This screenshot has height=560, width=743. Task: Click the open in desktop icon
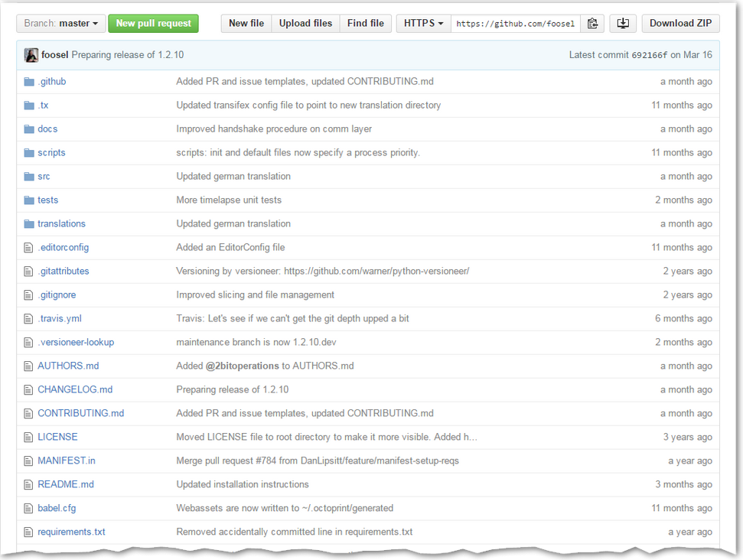pos(623,24)
